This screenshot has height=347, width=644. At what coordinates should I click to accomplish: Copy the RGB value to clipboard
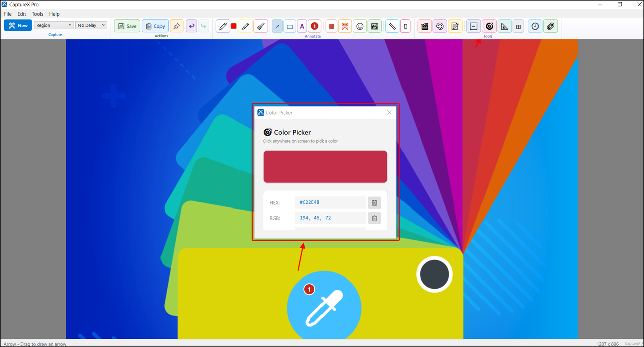click(374, 218)
